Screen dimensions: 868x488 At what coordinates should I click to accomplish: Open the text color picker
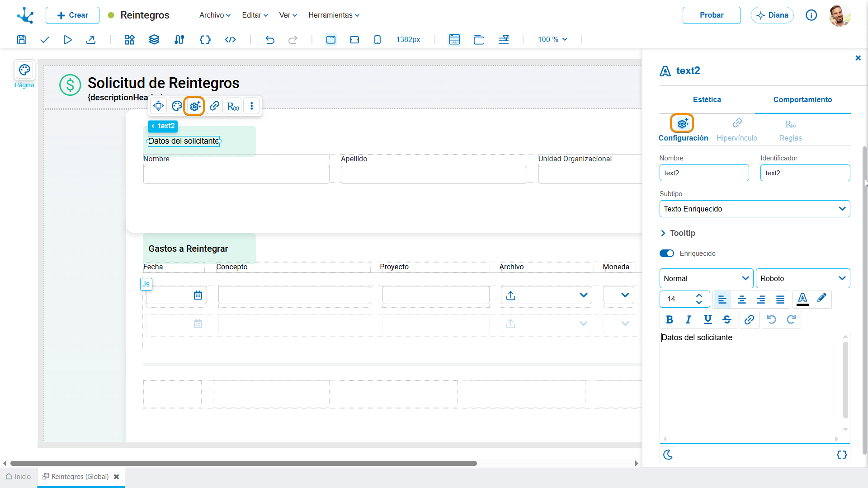coord(802,299)
